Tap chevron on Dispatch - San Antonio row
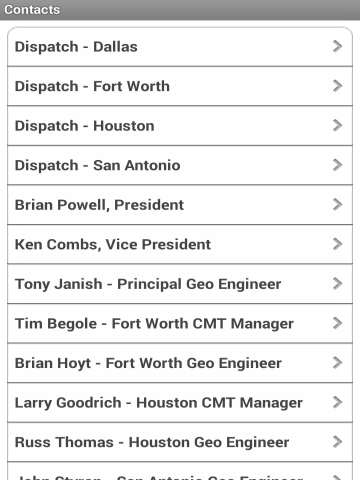360x480 pixels. pyautogui.click(x=337, y=165)
